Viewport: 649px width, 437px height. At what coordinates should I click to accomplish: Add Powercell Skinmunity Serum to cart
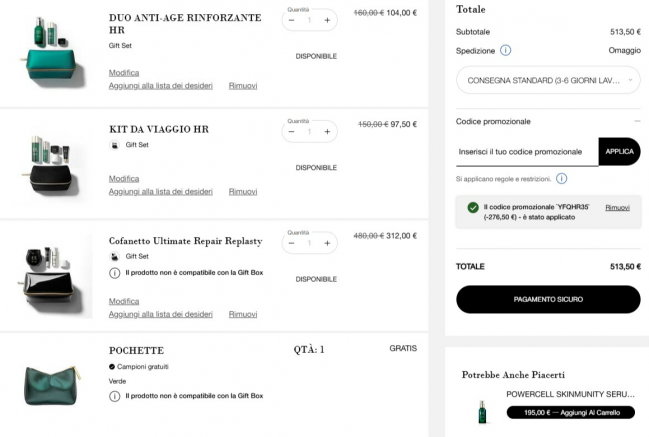570,413
